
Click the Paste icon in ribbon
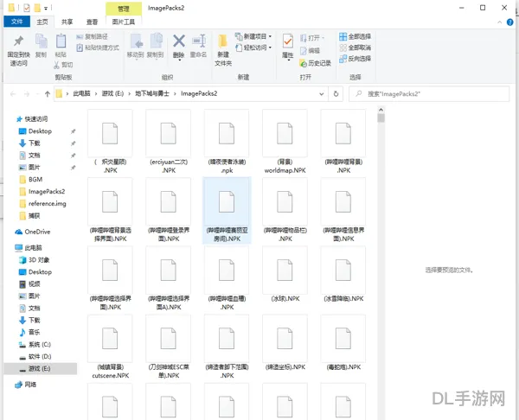point(61,41)
